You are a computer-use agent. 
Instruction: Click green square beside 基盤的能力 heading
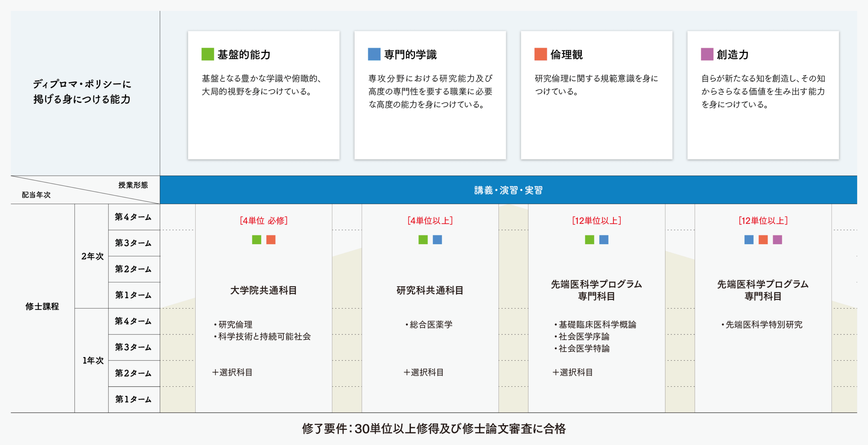pyautogui.click(x=208, y=54)
